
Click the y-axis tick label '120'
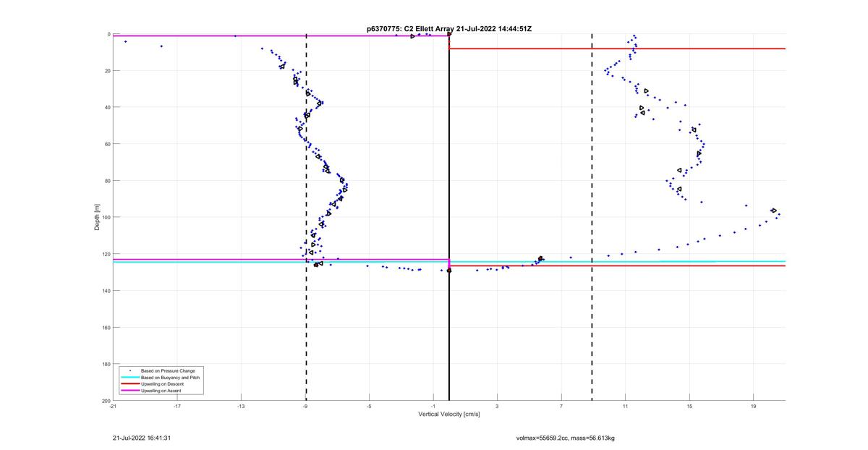tap(106, 254)
